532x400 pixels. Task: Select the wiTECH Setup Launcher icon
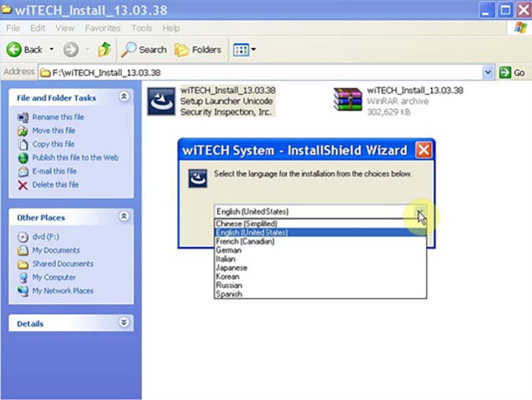[x=161, y=101]
